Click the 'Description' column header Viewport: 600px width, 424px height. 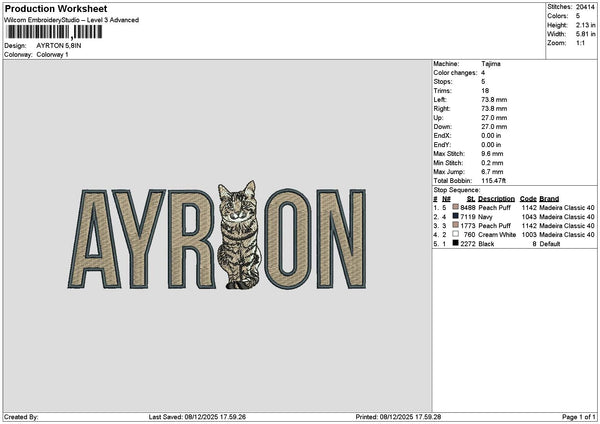pyautogui.click(x=496, y=199)
